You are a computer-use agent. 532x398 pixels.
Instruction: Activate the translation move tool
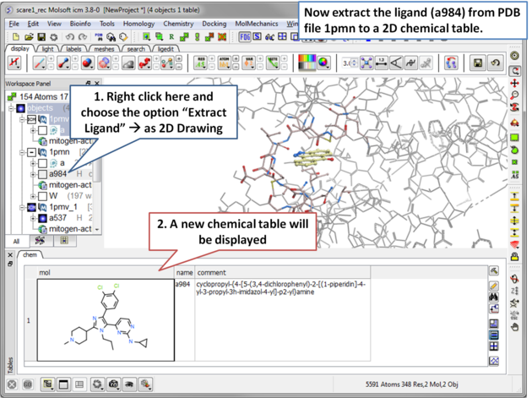[515, 85]
